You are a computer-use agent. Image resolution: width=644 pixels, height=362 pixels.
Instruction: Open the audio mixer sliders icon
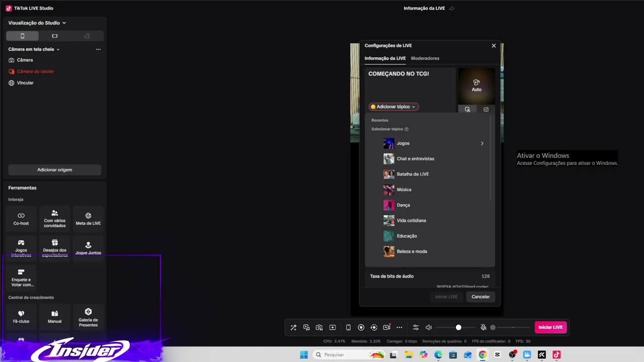[x=416, y=327]
